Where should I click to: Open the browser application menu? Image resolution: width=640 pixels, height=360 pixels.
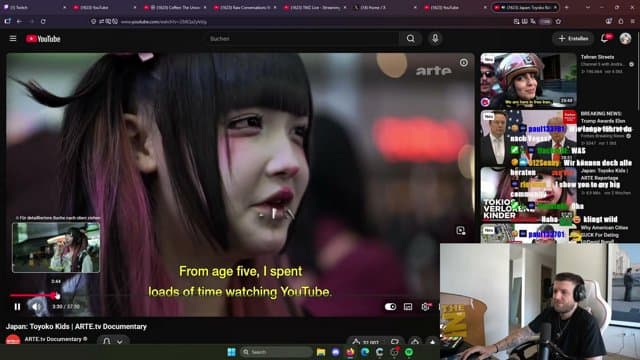[x=633, y=21]
